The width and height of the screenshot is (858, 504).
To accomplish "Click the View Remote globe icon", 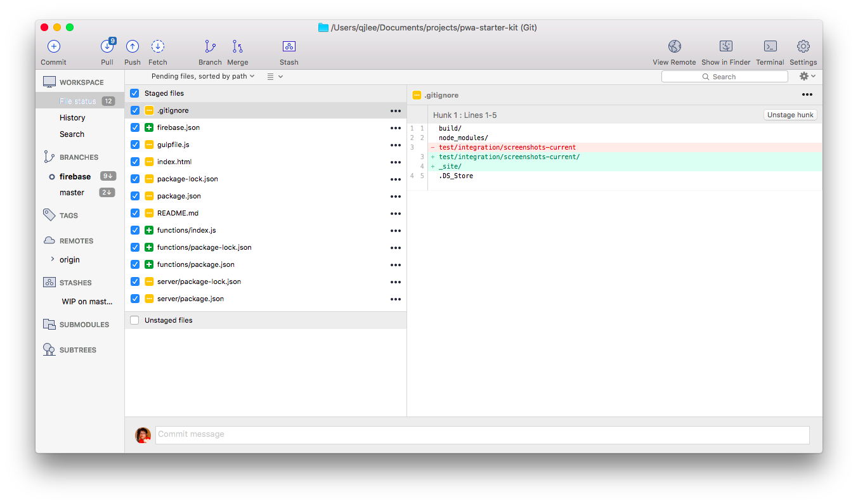I will [675, 46].
